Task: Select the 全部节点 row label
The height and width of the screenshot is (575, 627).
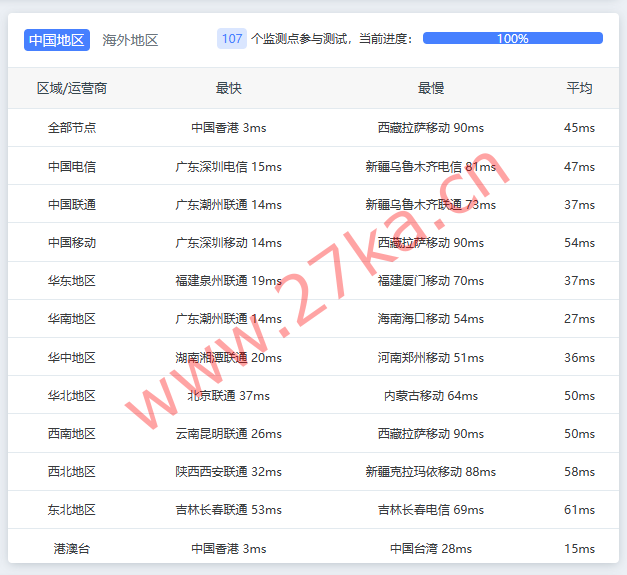Action: 72,128
